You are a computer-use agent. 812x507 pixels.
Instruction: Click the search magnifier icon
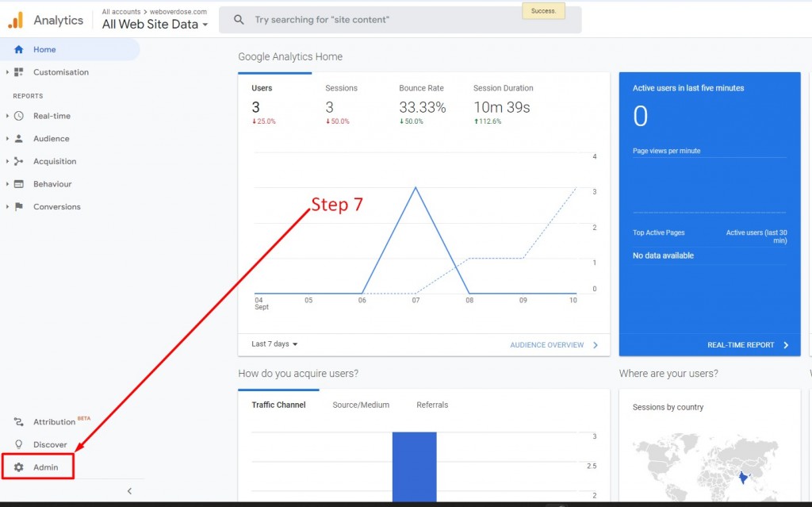point(239,20)
